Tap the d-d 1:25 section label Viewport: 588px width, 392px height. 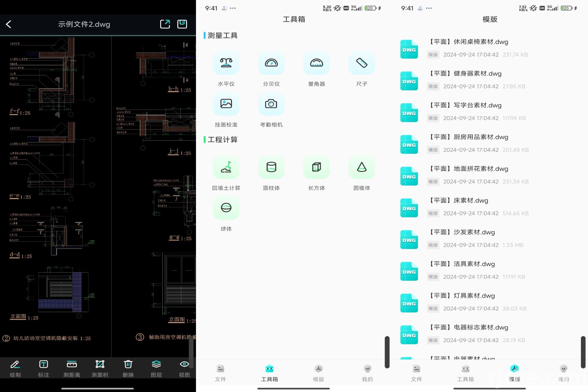point(21,255)
